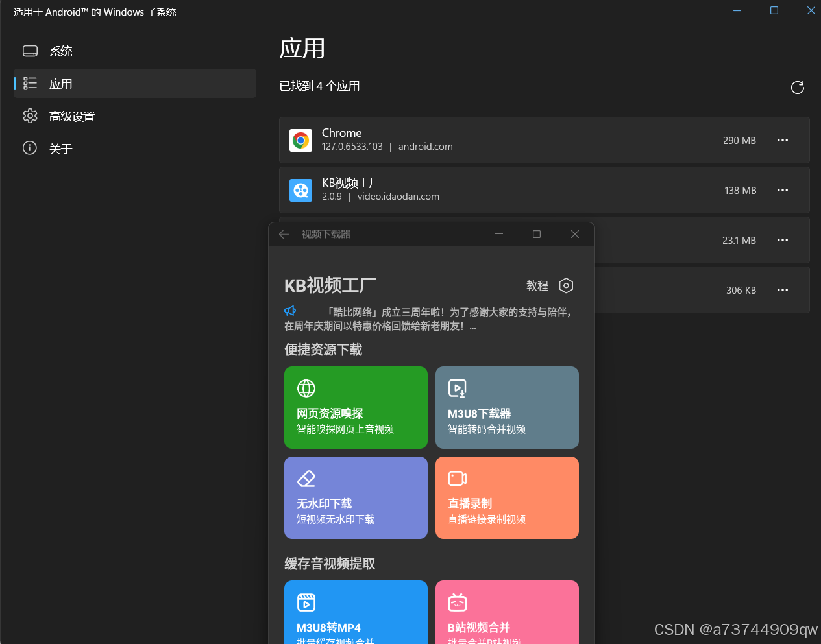
Task: Click the 306 KB size value
Action: coord(741,290)
